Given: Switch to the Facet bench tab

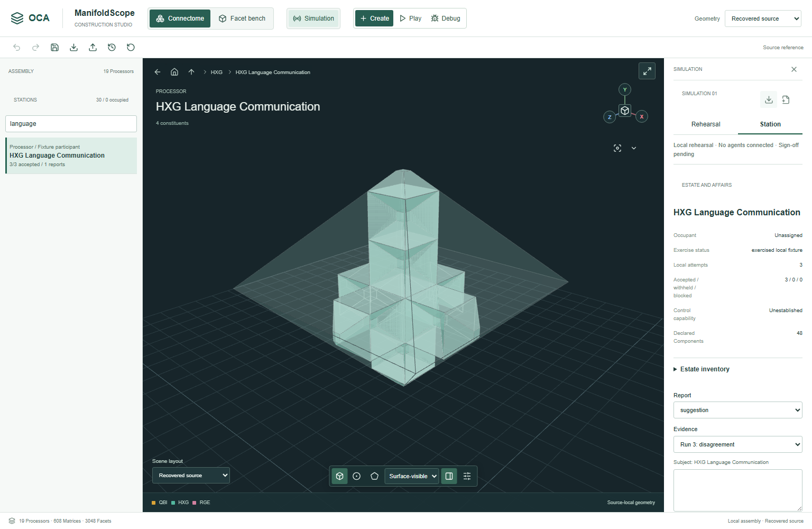Looking at the screenshot, I should [242, 19].
